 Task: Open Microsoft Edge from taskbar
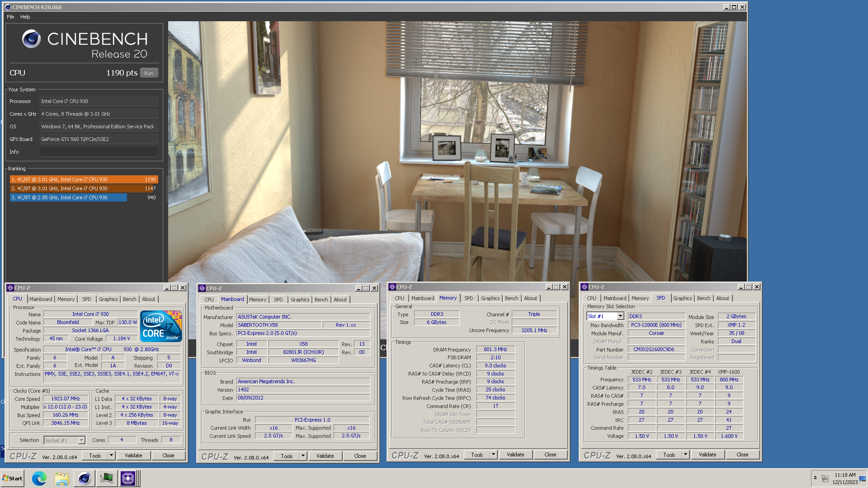[x=39, y=478]
